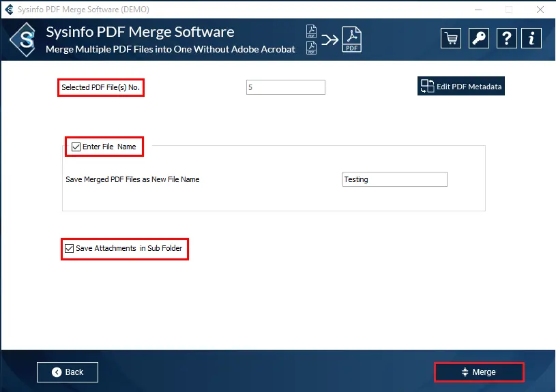
Task: Click the file name field containing Testing
Action: click(395, 179)
